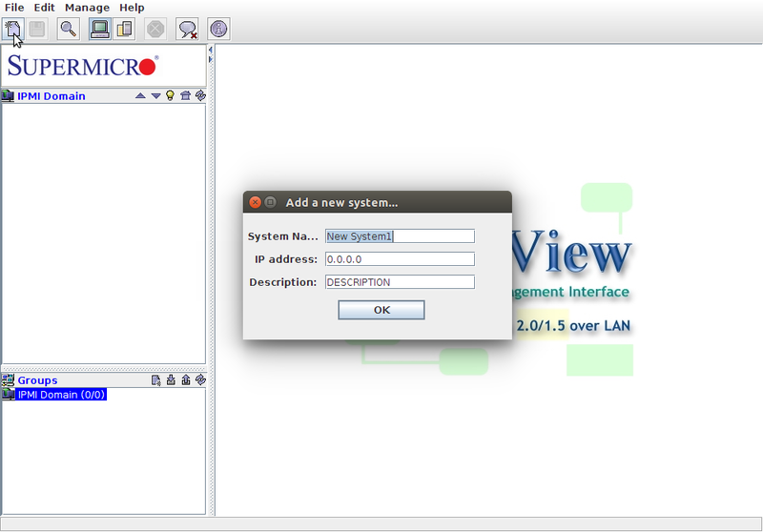Click the building icon in IPMI Domain header
The image size is (763, 532).
pyautogui.click(x=185, y=95)
